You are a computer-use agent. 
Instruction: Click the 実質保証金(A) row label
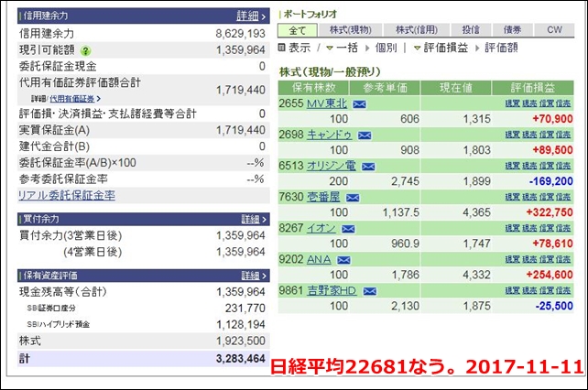coord(54,130)
